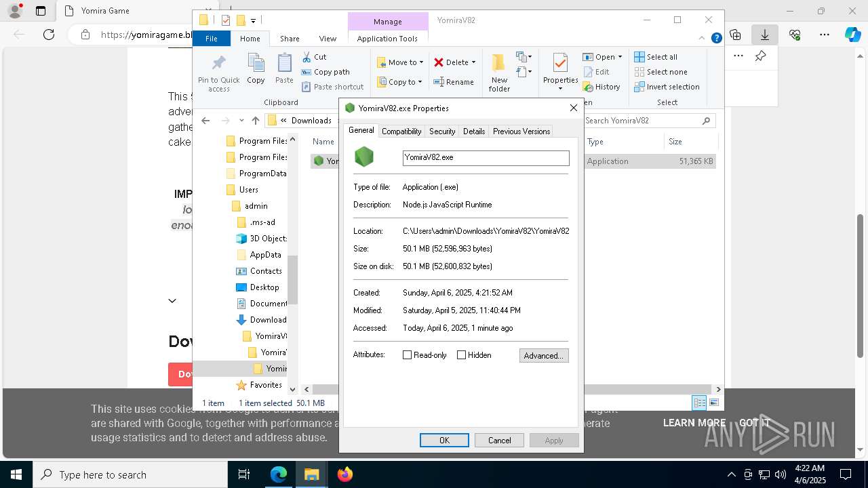This screenshot has width=868, height=488.
Task: Open Move to dropdown
Action: (400, 62)
